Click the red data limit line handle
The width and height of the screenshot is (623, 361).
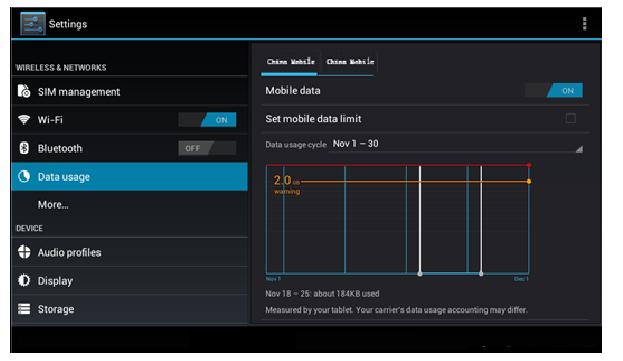click(529, 165)
